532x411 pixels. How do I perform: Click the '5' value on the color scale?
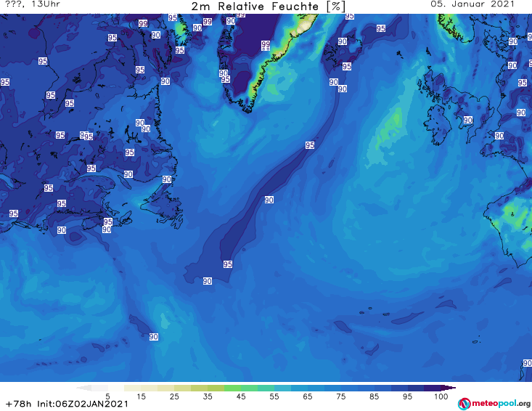point(108,396)
